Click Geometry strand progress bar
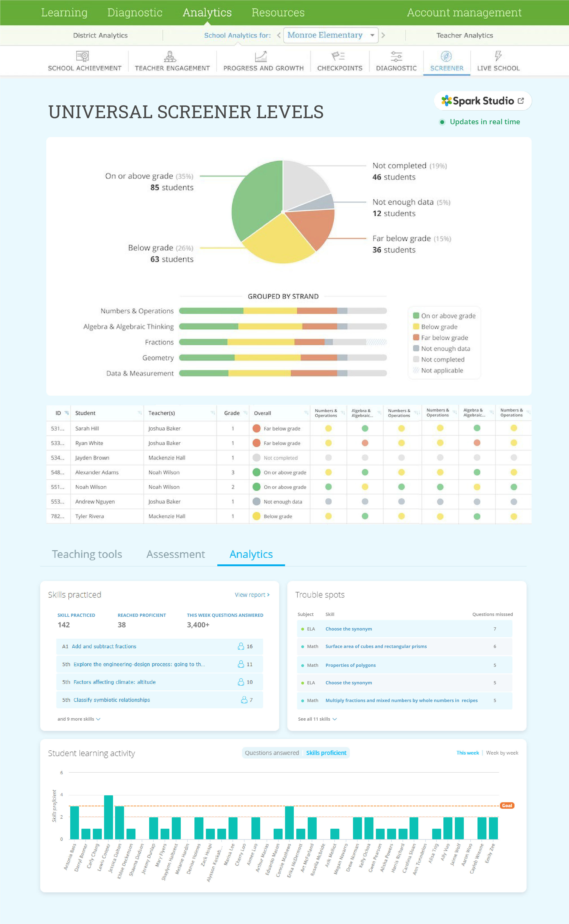The image size is (569, 924). (x=283, y=357)
